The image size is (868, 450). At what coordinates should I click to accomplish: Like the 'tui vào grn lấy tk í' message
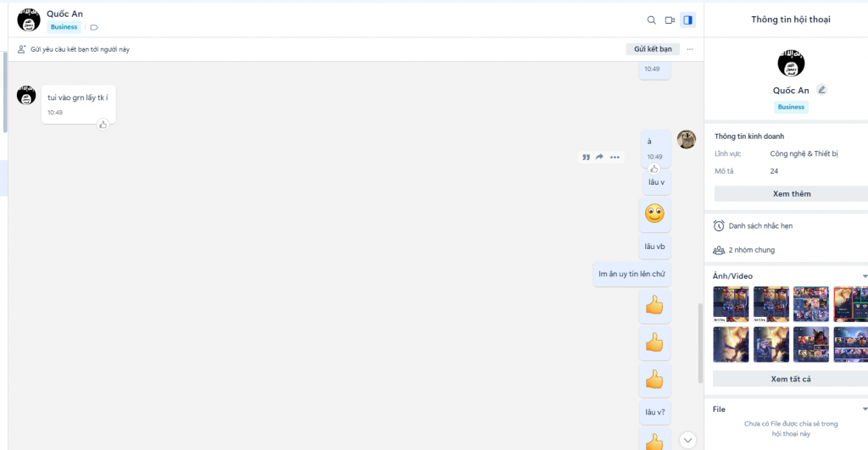(x=103, y=125)
